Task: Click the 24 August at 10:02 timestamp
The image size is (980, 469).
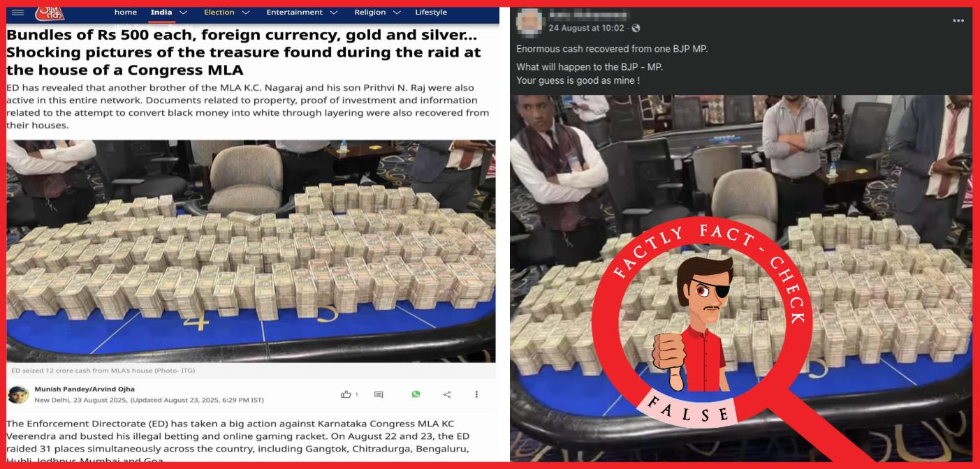Action: coord(586,28)
